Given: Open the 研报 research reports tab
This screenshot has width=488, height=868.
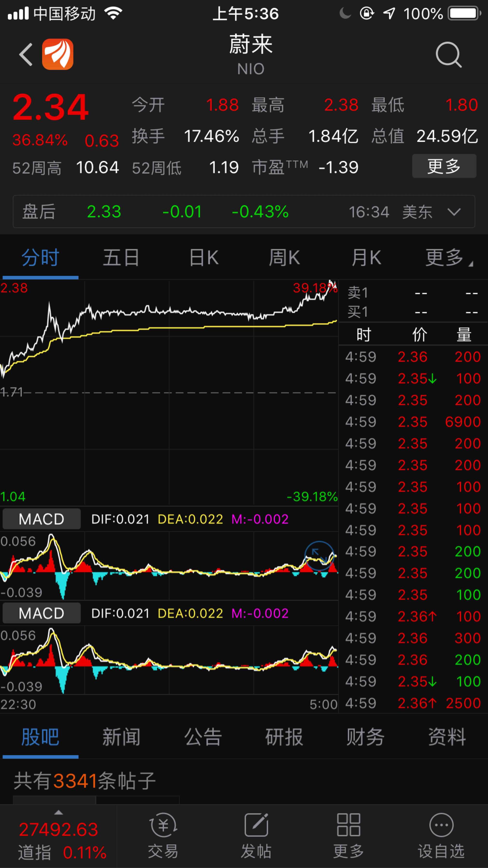Looking at the screenshot, I should click(x=284, y=737).
